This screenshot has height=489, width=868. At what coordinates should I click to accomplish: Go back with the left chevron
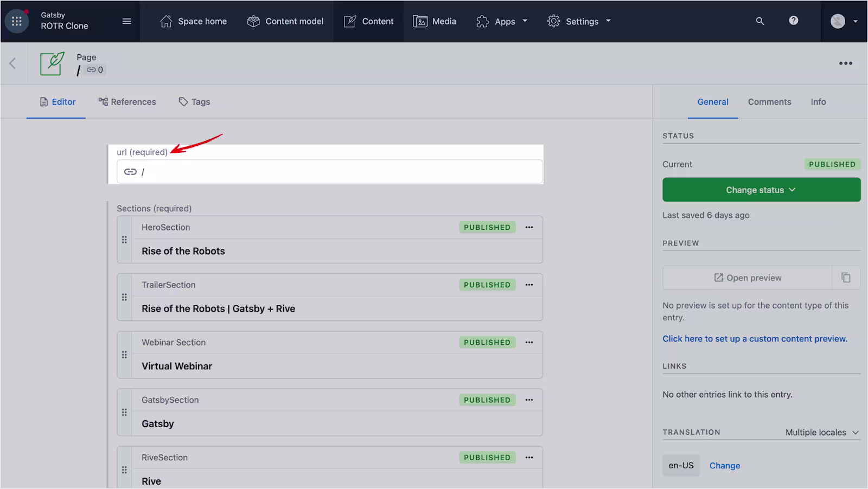click(12, 63)
